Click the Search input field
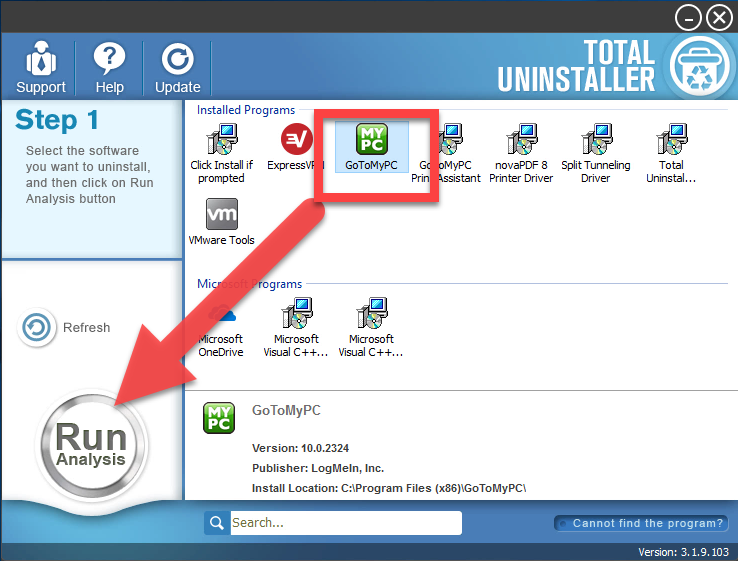The width and height of the screenshot is (738, 561). pos(346,522)
